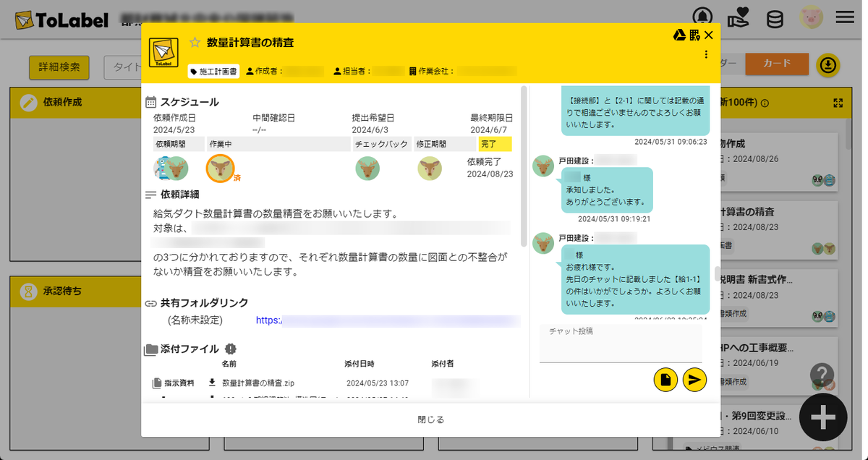Screen dimensions: 868x460
Task: Select the チェックバック schedule phase
Action: click(x=382, y=144)
